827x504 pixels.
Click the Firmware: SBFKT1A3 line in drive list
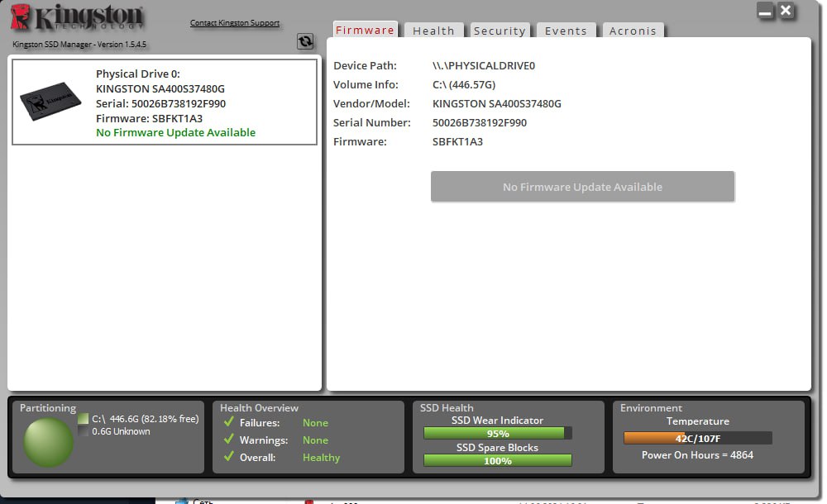click(x=149, y=118)
